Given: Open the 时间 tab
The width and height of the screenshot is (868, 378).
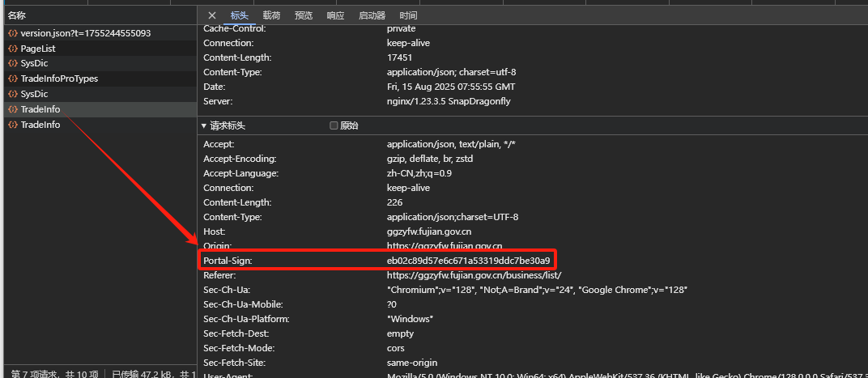Looking at the screenshot, I should tap(409, 15).
